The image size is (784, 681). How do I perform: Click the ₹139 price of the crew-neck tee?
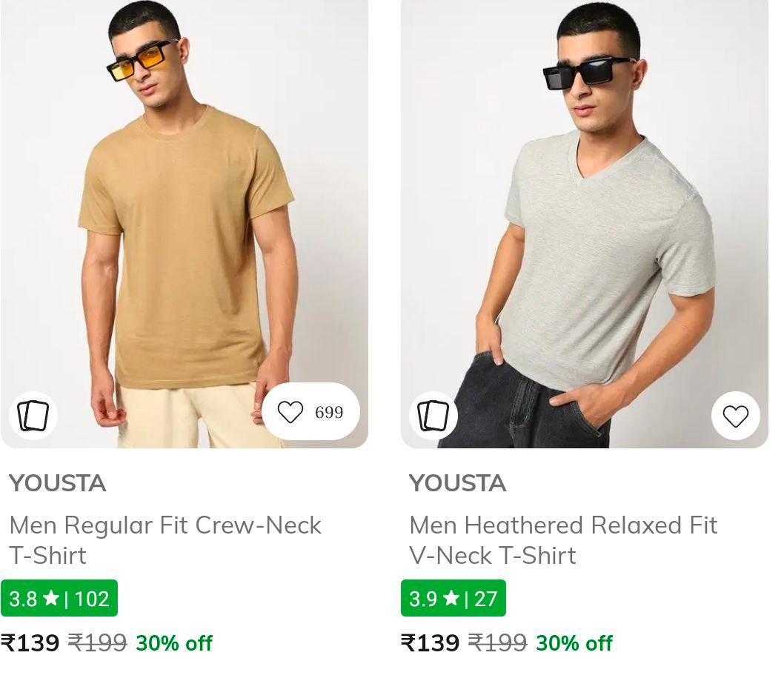pos(30,642)
